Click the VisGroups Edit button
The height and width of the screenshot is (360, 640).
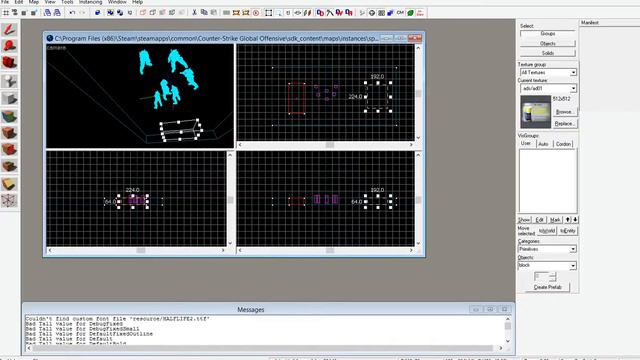click(539, 220)
